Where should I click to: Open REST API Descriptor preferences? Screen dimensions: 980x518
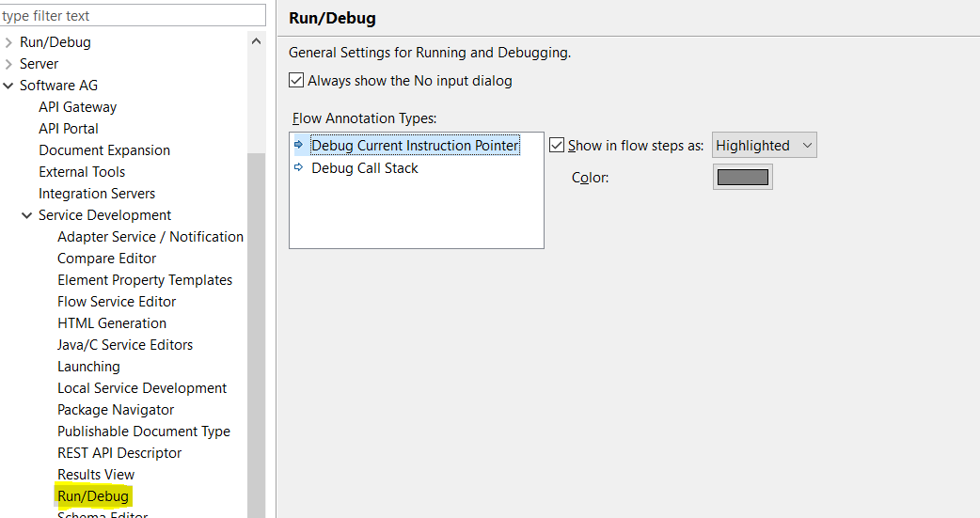tap(119, 453)
